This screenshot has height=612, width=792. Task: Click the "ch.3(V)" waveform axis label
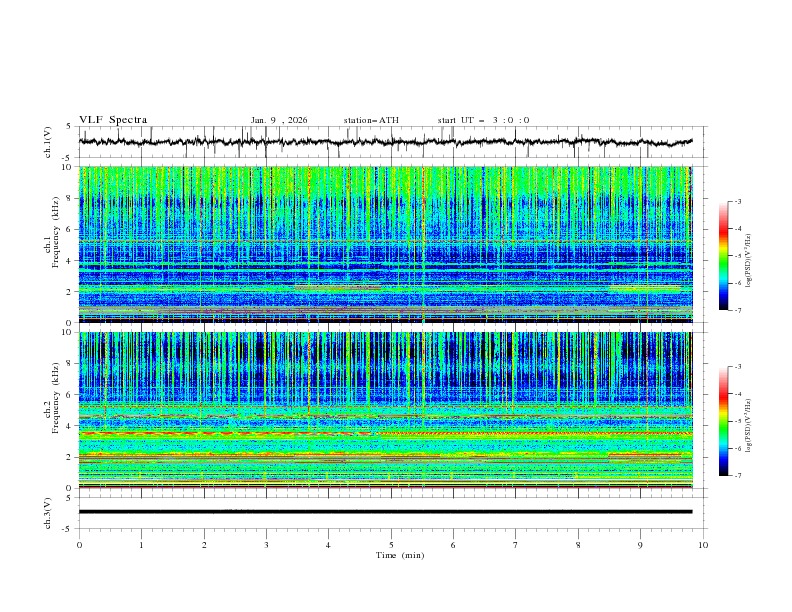point(48,513)
